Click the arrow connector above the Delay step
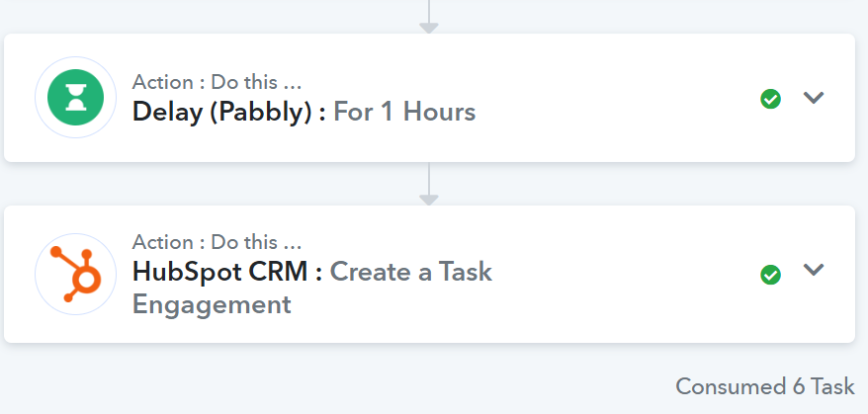The image size is (868, 414). (429, 17)
